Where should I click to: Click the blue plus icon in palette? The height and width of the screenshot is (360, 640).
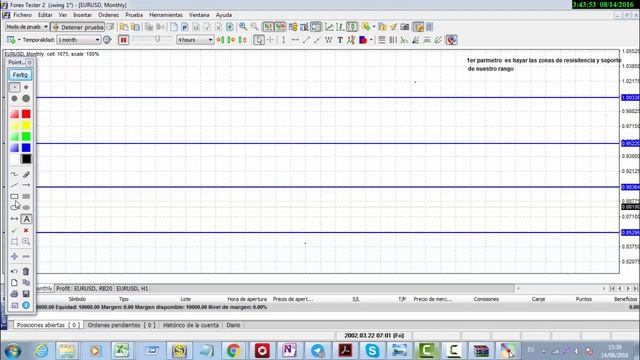coord(14,256)
